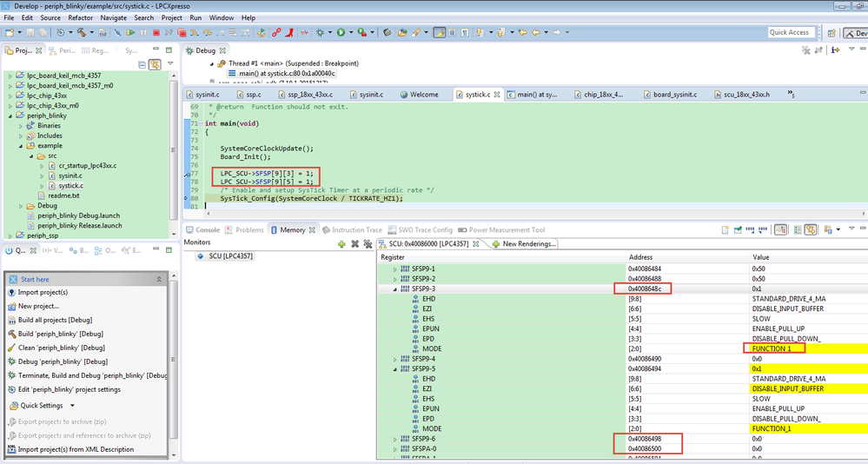The height and width of the screenshot is (464, 868).
Task: Open the Window menu
Action: point(222,17)
